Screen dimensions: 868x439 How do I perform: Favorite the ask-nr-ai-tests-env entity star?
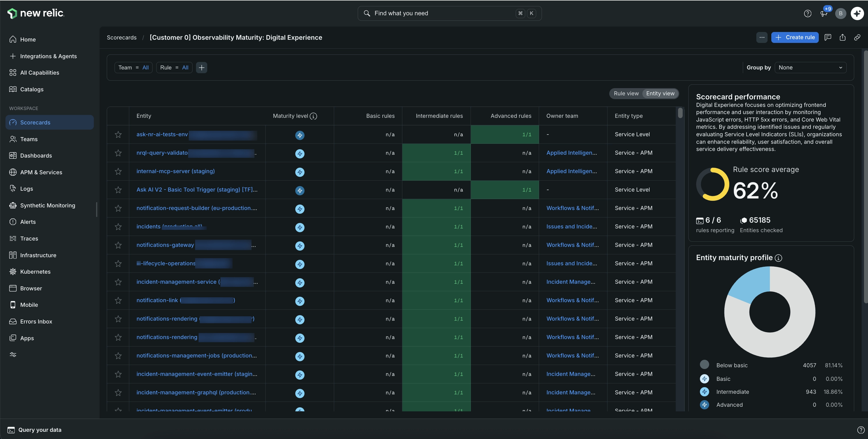[118, 135]
